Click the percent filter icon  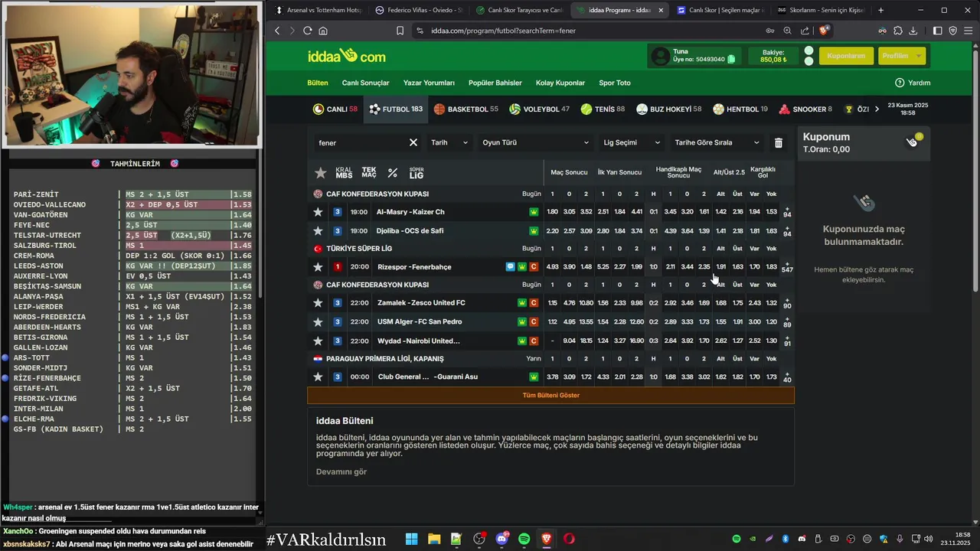pos(393,173)
